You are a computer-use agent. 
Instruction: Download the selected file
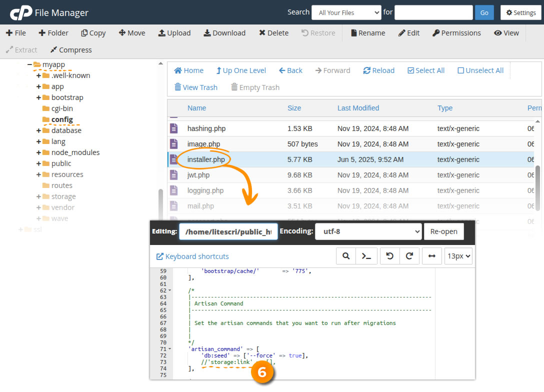224,33
